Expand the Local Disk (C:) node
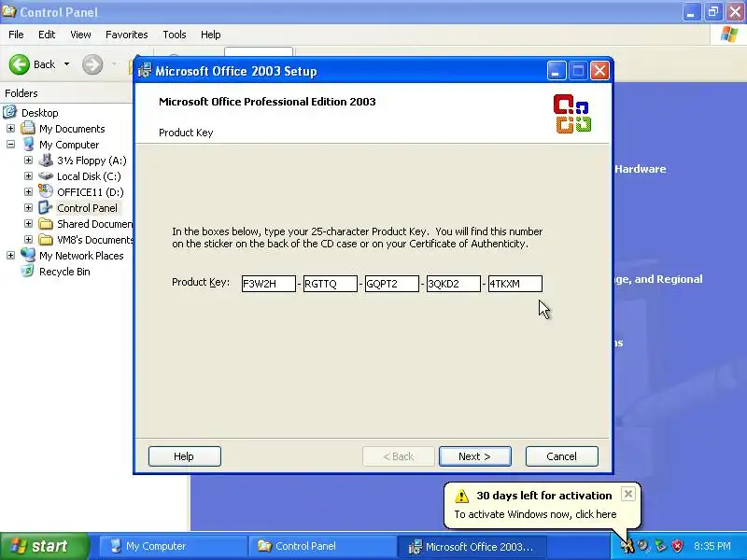The height and width of the screenshot is (560, 747). coord(28,176)
